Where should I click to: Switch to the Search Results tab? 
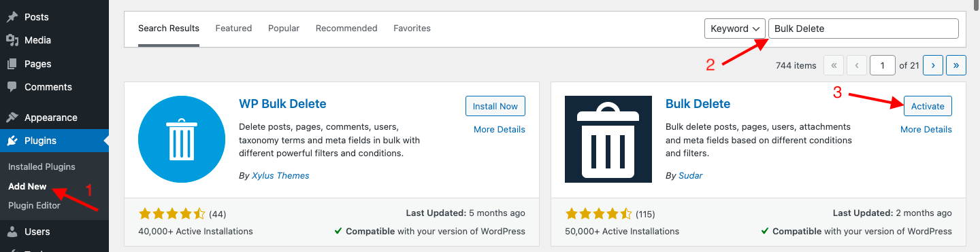click(169, 29)
